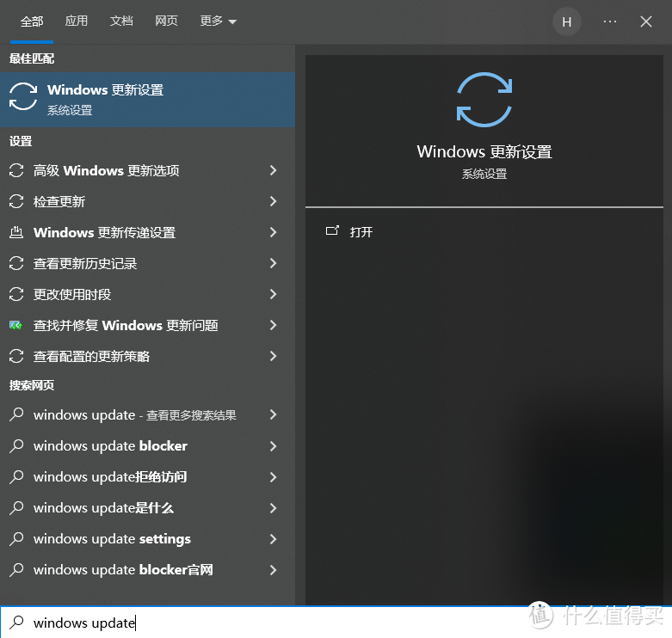Click the delivery icon beside Windows 更新传递设置
The height and width of the screenshot is (638, 672).
tap(16, 232)
